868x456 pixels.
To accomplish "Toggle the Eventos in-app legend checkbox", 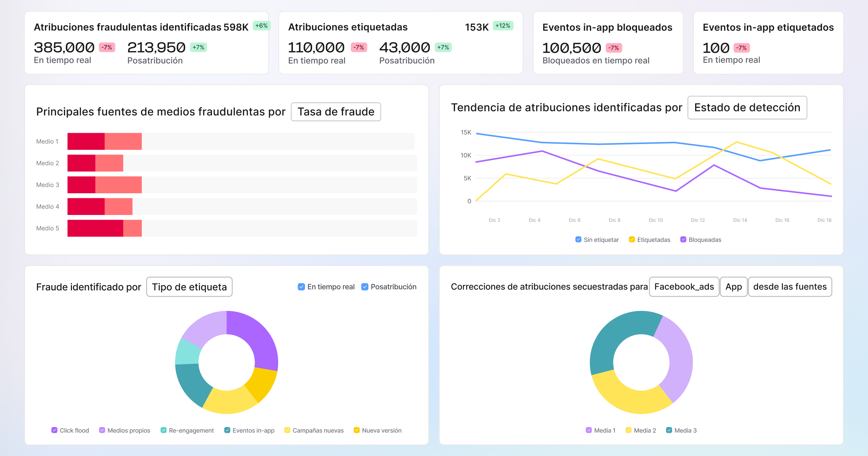I will (x=227, y=430).
